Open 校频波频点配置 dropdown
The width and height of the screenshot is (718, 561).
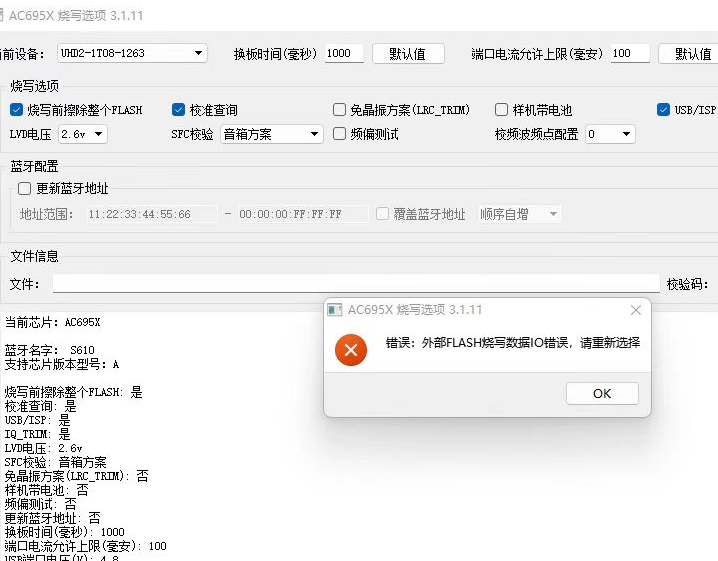610,134
